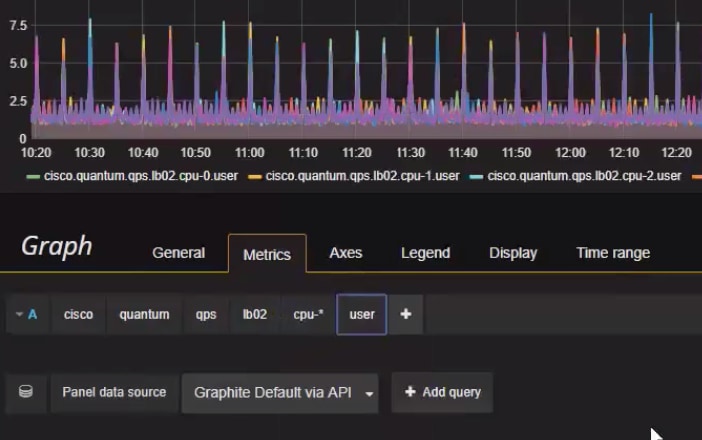Click the data source database icon
The width and height of the screenshot is (702, 440).
(26, 392)
